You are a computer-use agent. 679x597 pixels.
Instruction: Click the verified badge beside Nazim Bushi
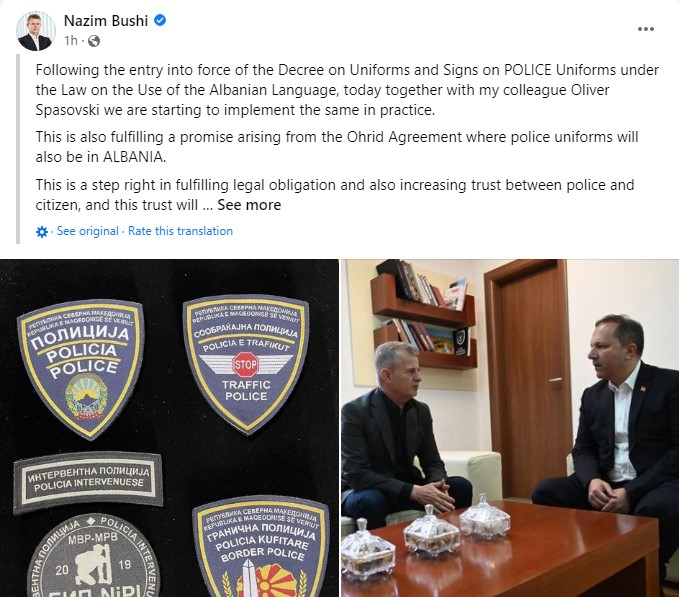pos(160,20)
